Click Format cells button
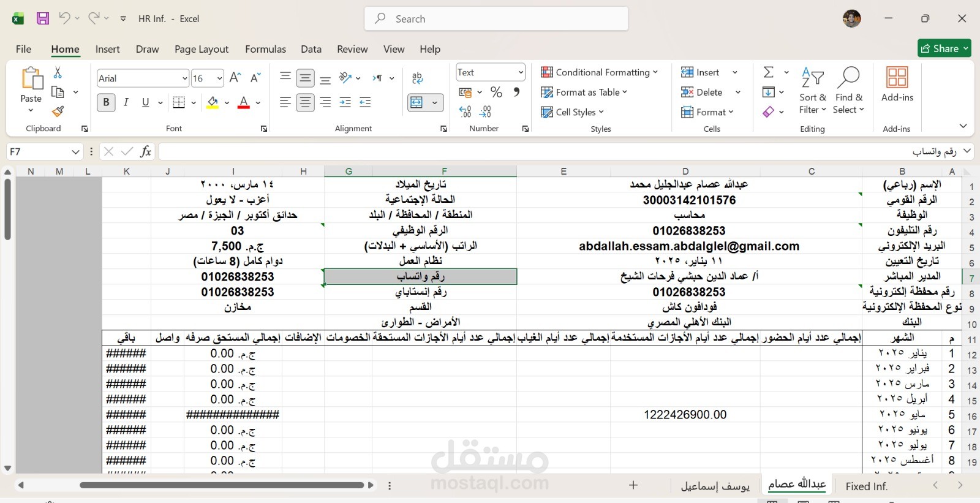 coord(707,112)
